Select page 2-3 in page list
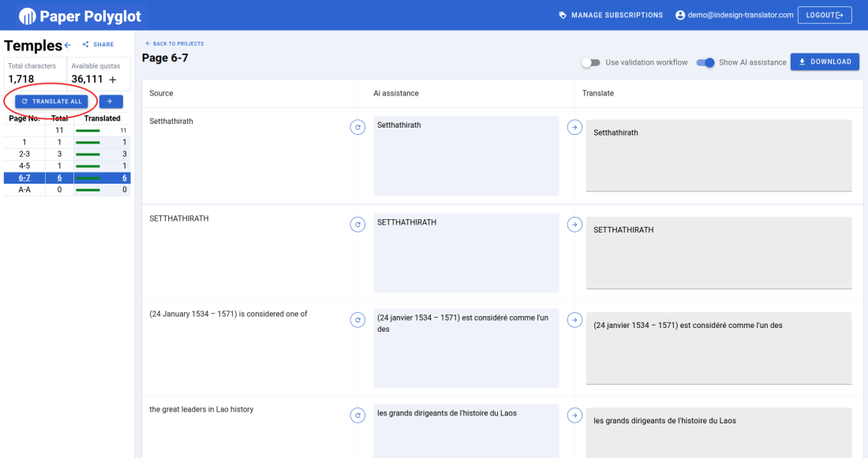 click(24, 154)
